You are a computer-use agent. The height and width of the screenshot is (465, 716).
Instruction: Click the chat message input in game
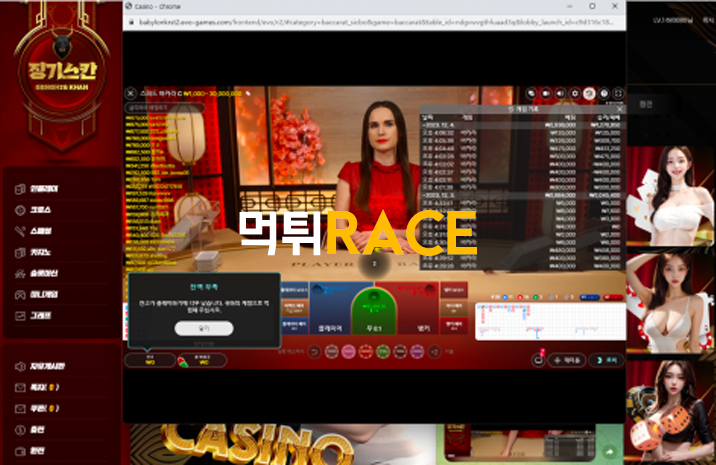[164, 108]
